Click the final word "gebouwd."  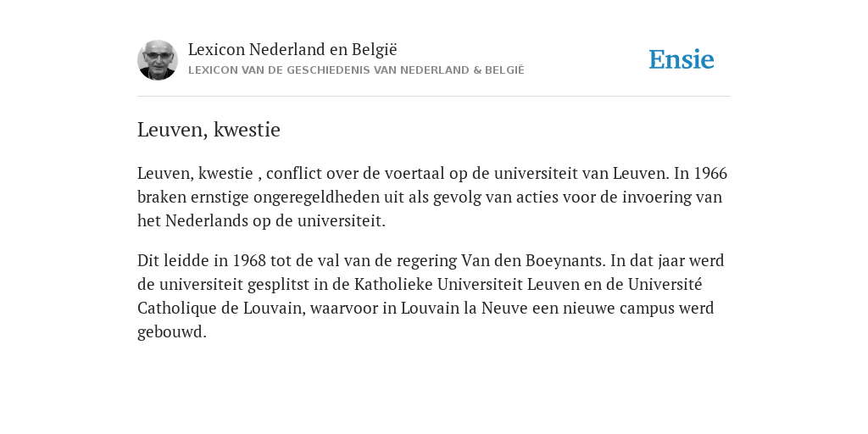pos(171,332)
